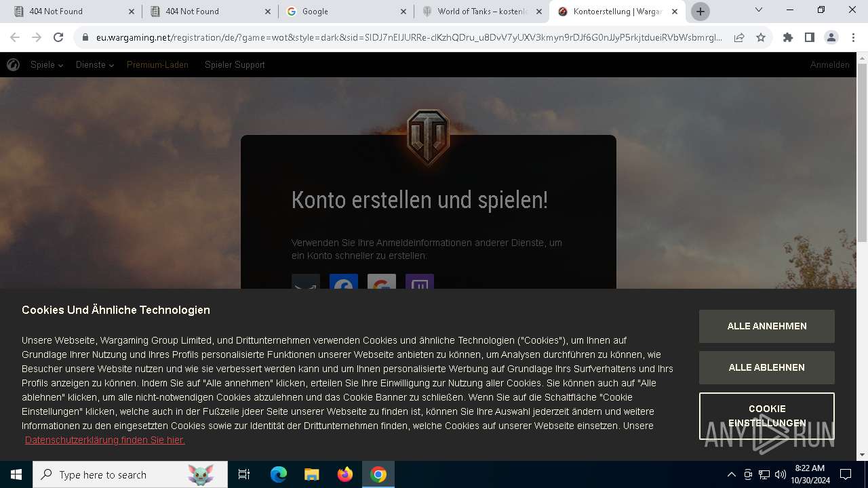
Task: Sign up with Google icon
Action: point(382,282)
